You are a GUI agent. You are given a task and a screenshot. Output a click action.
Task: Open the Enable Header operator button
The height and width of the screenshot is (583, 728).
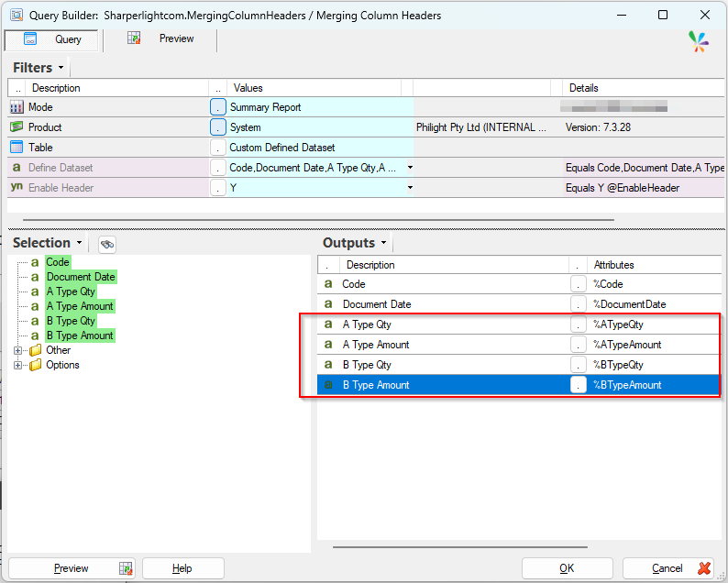tap(217, 188)
